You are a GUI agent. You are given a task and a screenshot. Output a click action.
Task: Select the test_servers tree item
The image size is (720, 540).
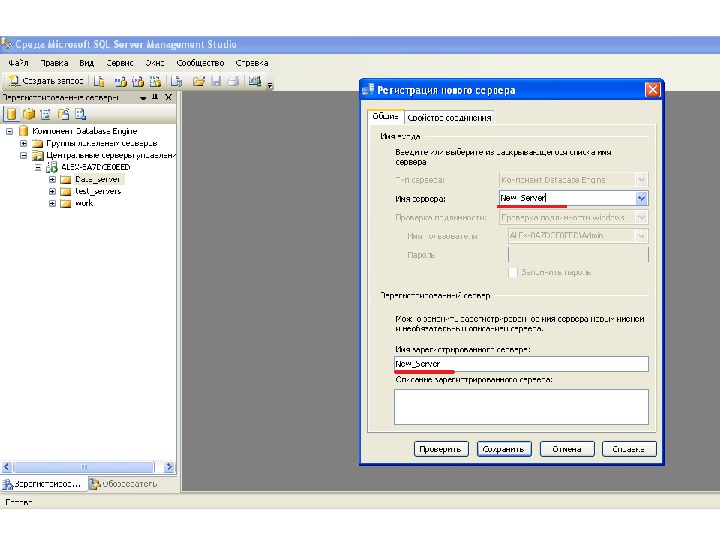coord(98,191)
